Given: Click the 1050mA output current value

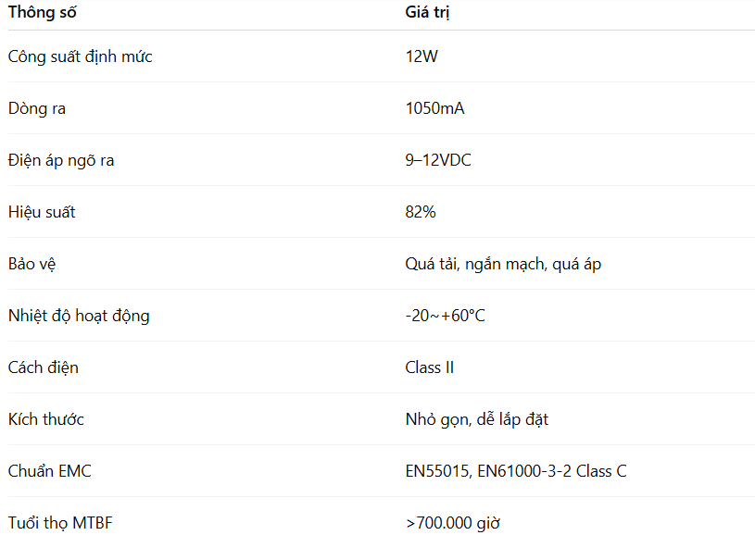Looking at the screenshot, I should point(434,108).
